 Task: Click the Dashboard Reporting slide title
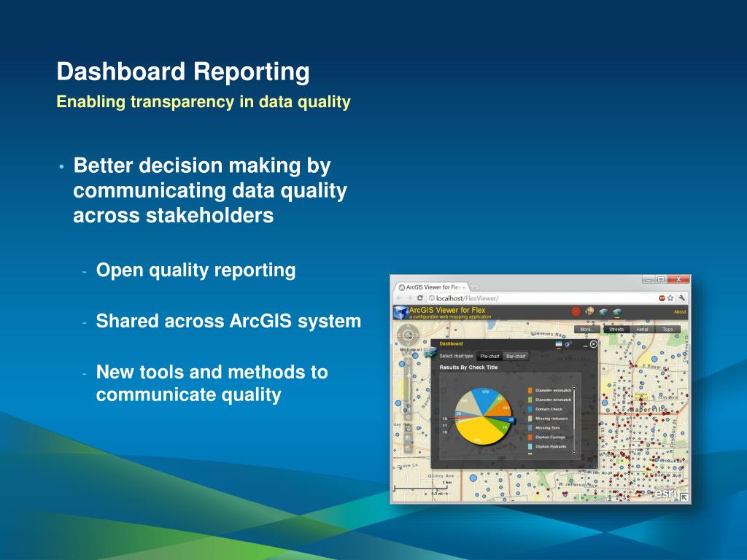[183, 71]
